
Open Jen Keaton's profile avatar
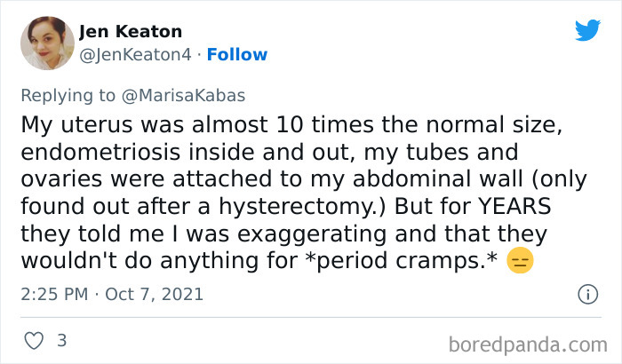(x=47, y=44)
